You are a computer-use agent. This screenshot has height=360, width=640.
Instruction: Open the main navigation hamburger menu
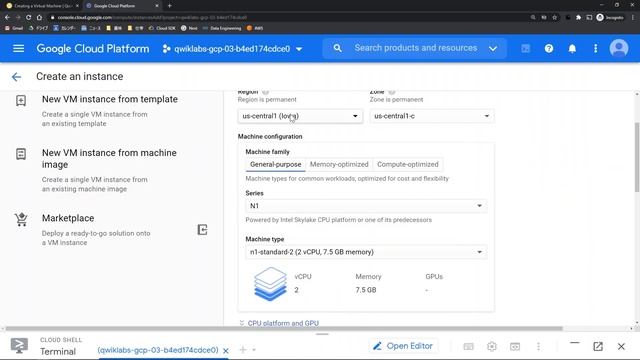[x=18, y=49]
